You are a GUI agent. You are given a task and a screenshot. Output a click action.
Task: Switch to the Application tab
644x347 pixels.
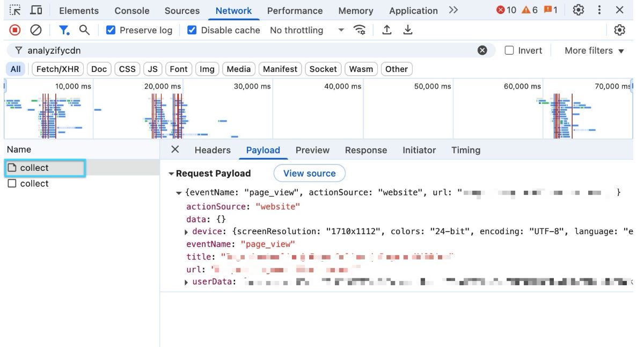[413, 11]
